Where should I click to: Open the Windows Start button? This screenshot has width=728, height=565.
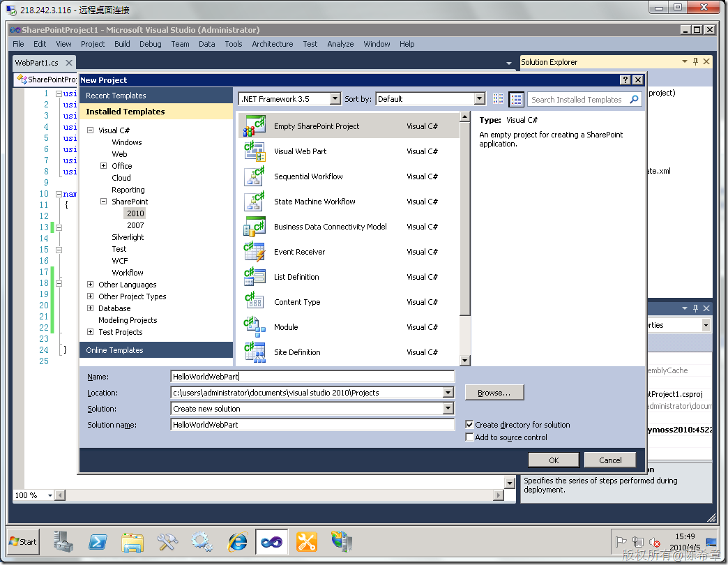pos(23,542)
